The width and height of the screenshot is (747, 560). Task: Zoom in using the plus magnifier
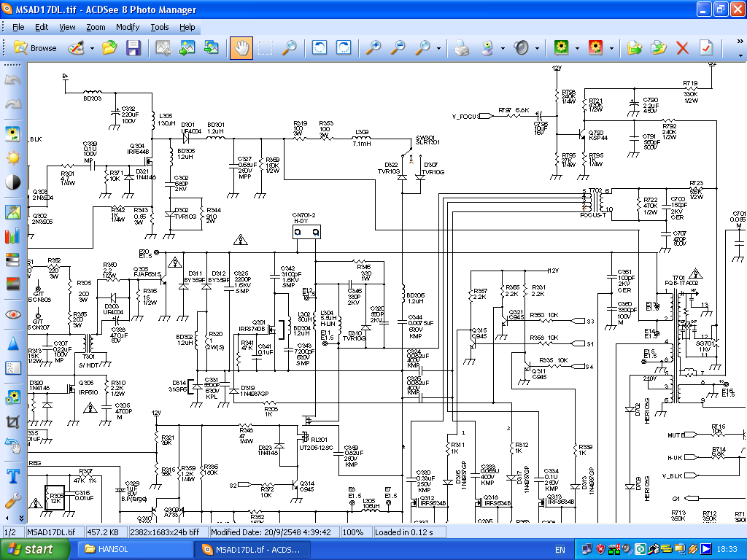click(x=373, y=48)
